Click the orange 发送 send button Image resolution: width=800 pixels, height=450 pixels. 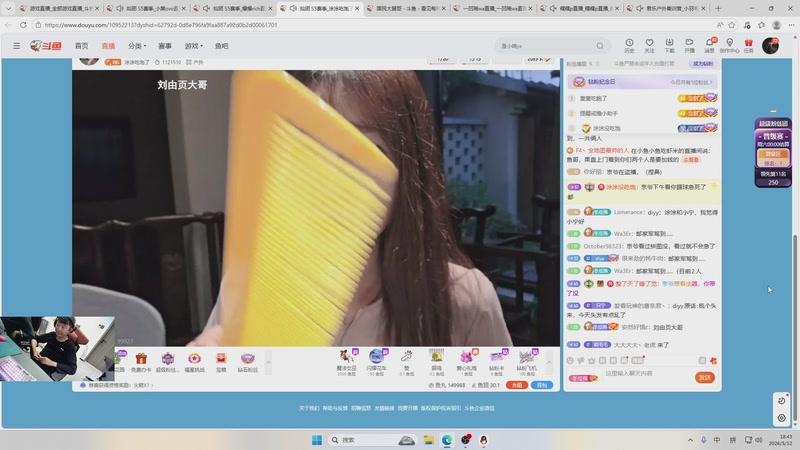(705, 377)
